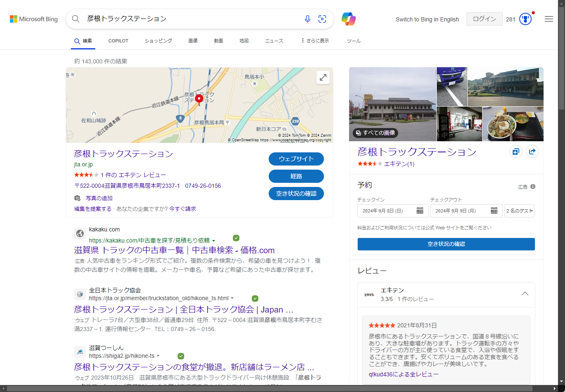This screenshot has width=565, height=392.
Task: Click the red location pin on map
Action: (199, 100)
